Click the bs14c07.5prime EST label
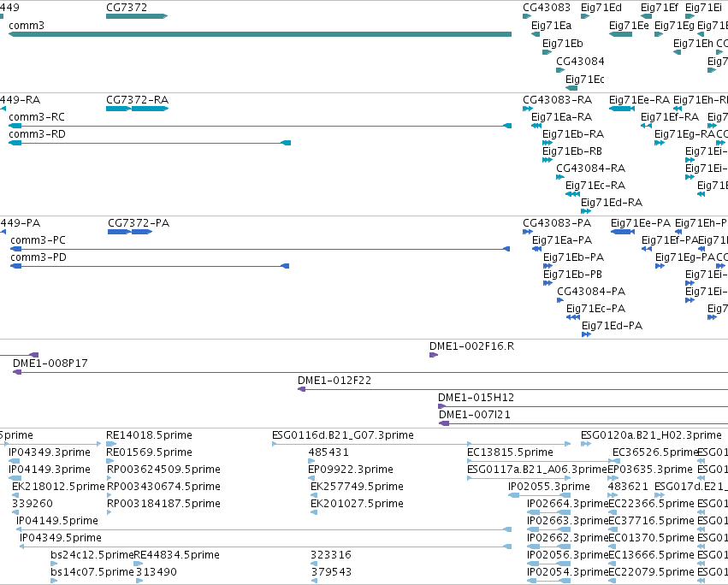The image size is (728, 585). (92, 572)
